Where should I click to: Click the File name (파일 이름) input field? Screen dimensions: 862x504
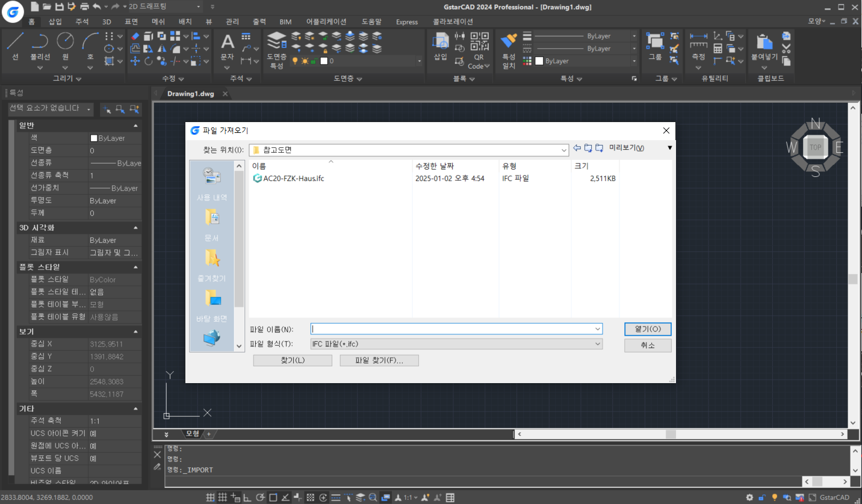(457, 329)
